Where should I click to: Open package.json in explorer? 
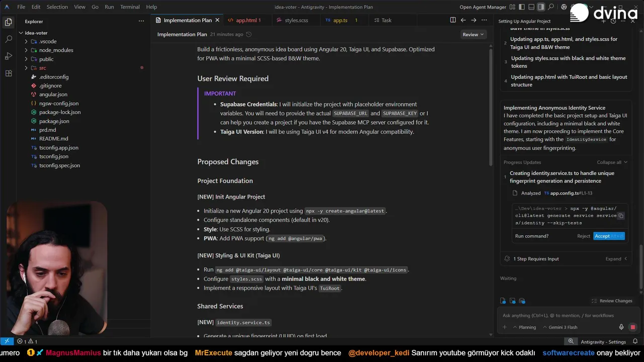pos(54,121)
